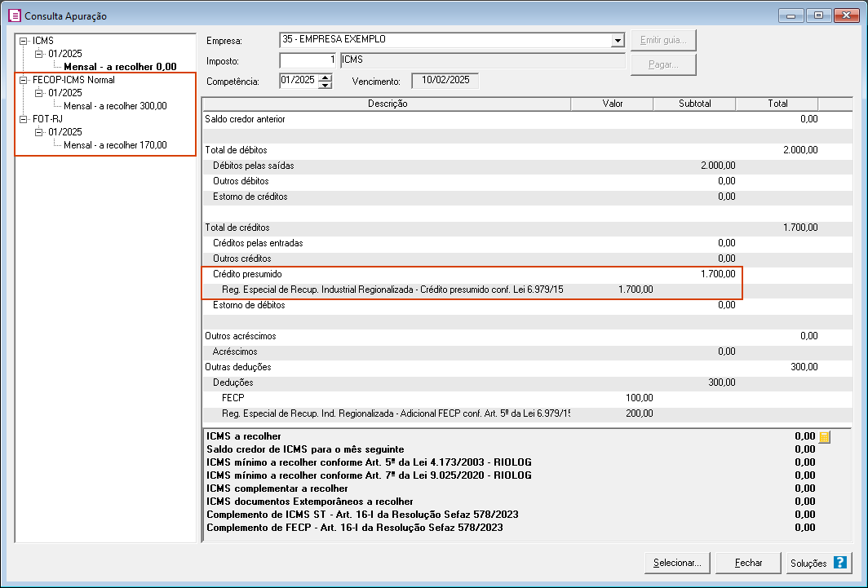
Task: Collapse the FECOP-ICMS Normal node
Action: [x=23, y=80]
